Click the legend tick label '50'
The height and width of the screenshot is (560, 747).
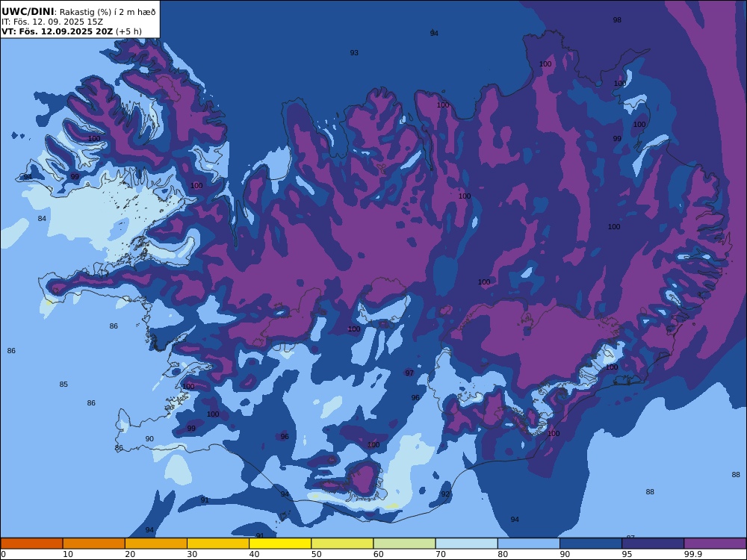click(x=316, y=554)
